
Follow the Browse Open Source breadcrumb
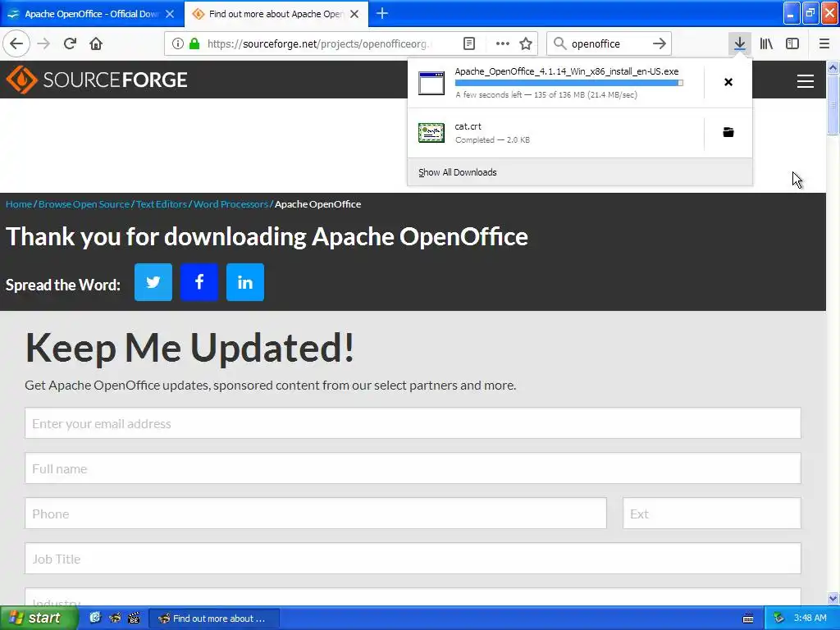(84, 204)
